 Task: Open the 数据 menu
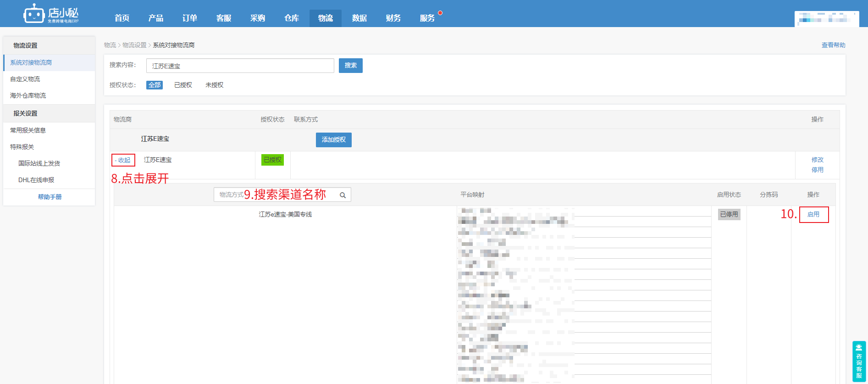pyautogui.click(x=359, y=18)
